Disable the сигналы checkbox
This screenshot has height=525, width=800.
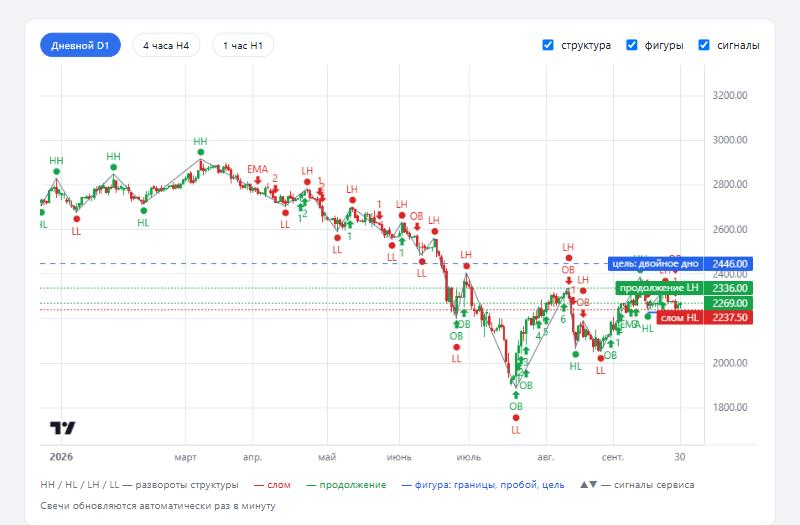pyautogui.click(x=704, y=45)
